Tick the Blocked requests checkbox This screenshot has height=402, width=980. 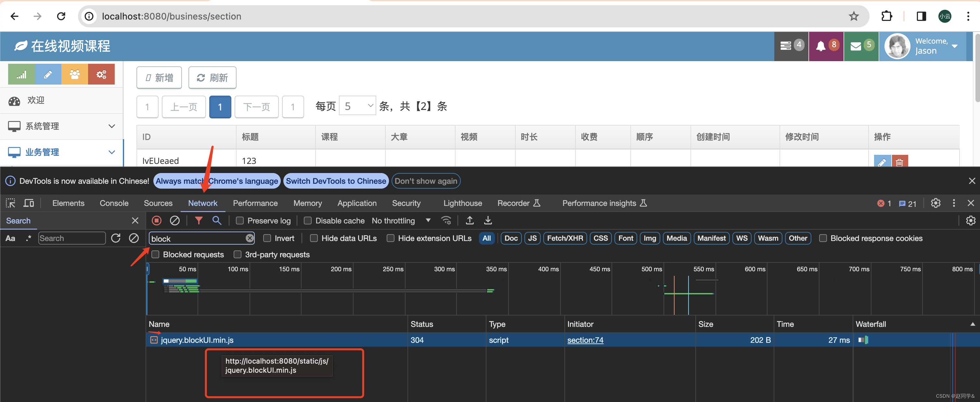(x=155, y=254)
